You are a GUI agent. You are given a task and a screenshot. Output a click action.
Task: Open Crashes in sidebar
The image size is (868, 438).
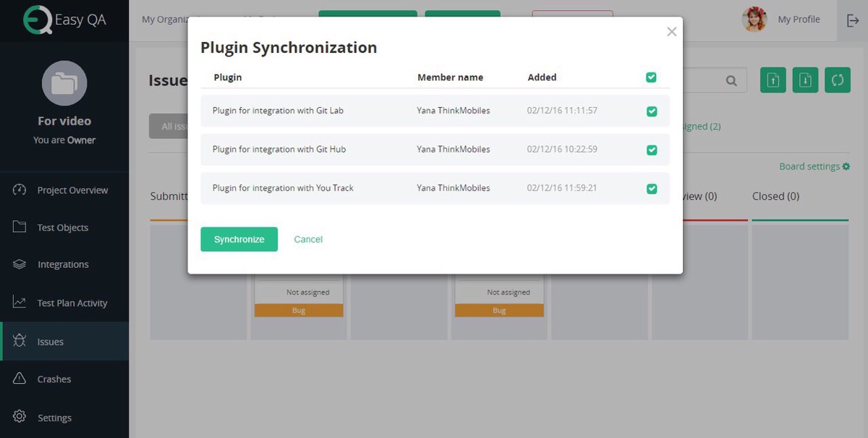[x=64, y=379]
